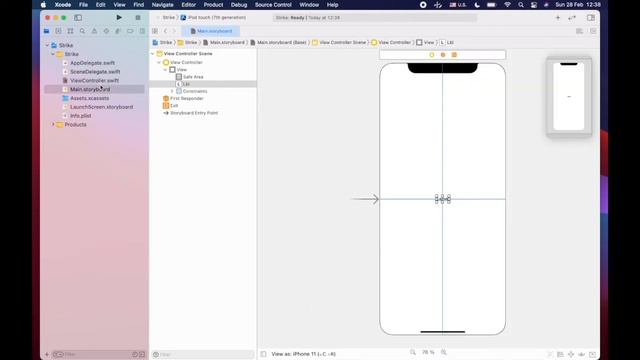
Task: Open the Debug navigator
Action: [x=118, y=31]
